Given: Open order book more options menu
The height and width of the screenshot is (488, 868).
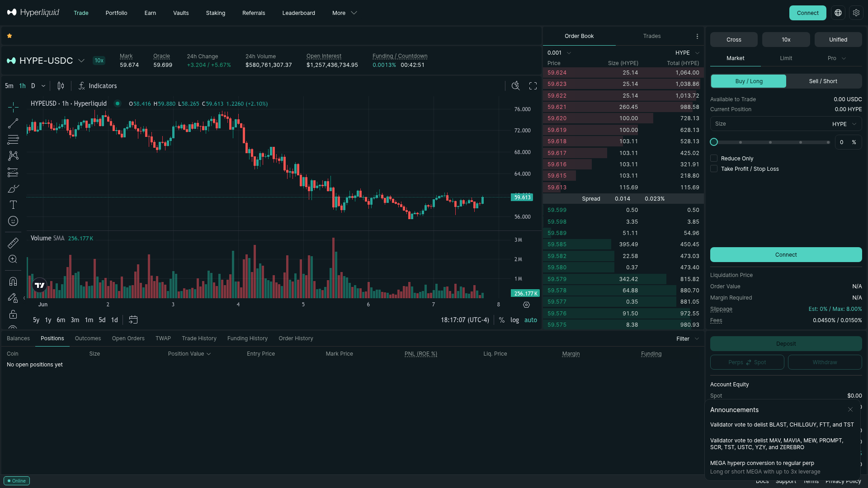Looking at the screenshot, I should click(x=697, y=36).
